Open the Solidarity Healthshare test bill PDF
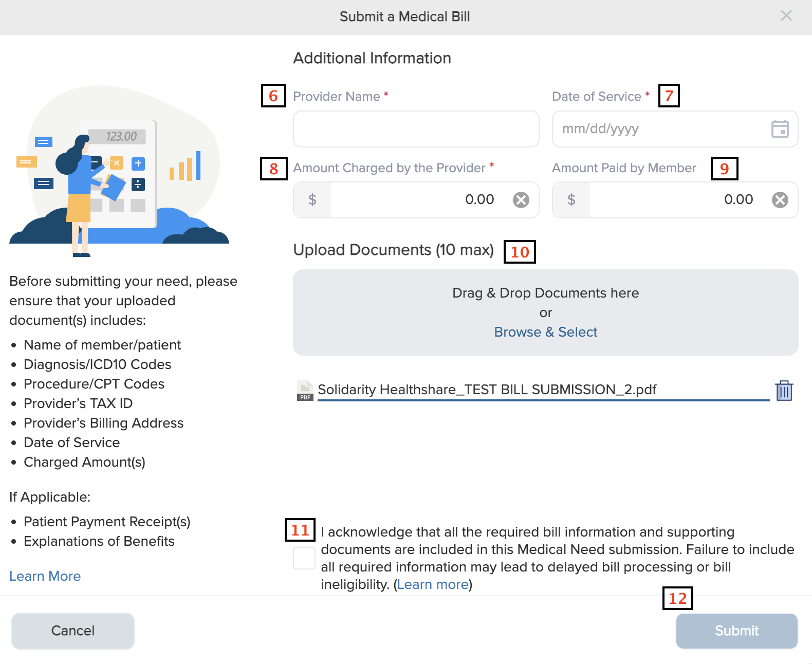 coord(487,390)
